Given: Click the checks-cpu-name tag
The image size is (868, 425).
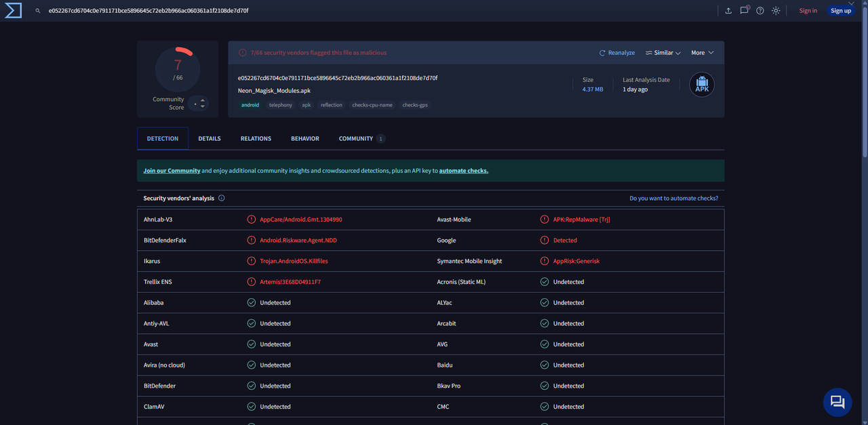Looking at the screenshot, I should 372,105.
